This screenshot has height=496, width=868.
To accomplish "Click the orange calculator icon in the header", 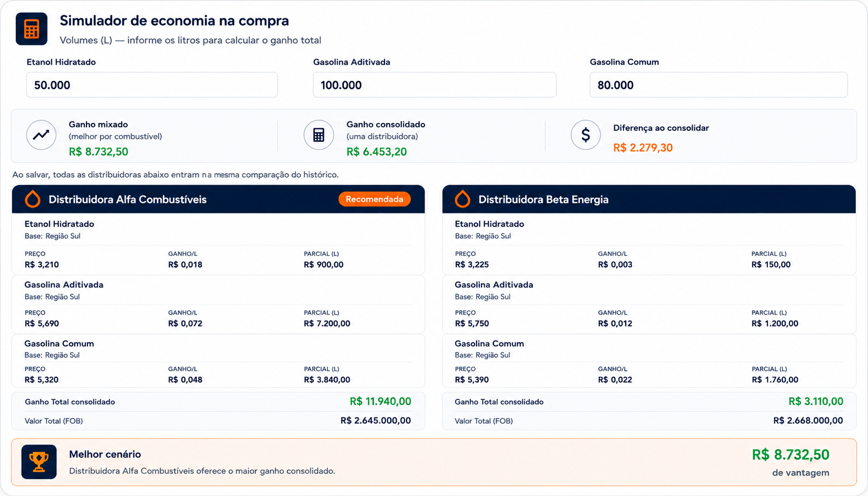I will click(x=31, y=29).
